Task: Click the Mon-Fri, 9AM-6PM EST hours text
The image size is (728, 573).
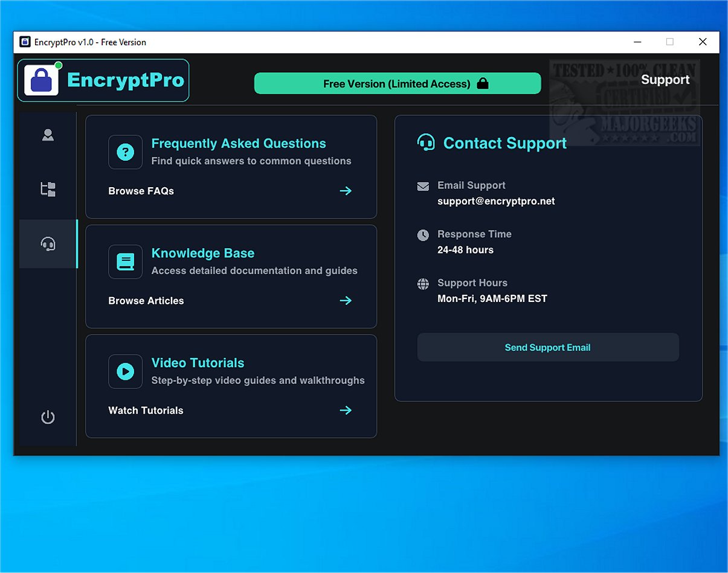Action: (492, 298)
